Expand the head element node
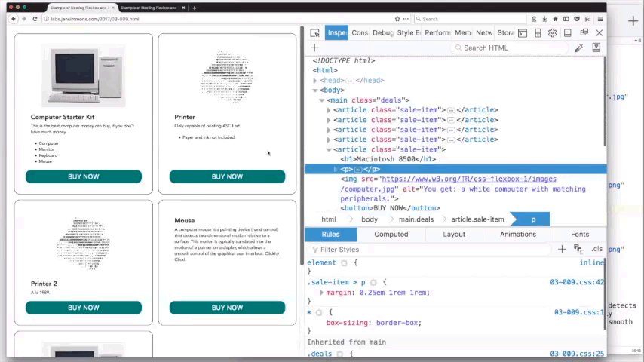Screen dimensions: 644x362 click(315, 81)
